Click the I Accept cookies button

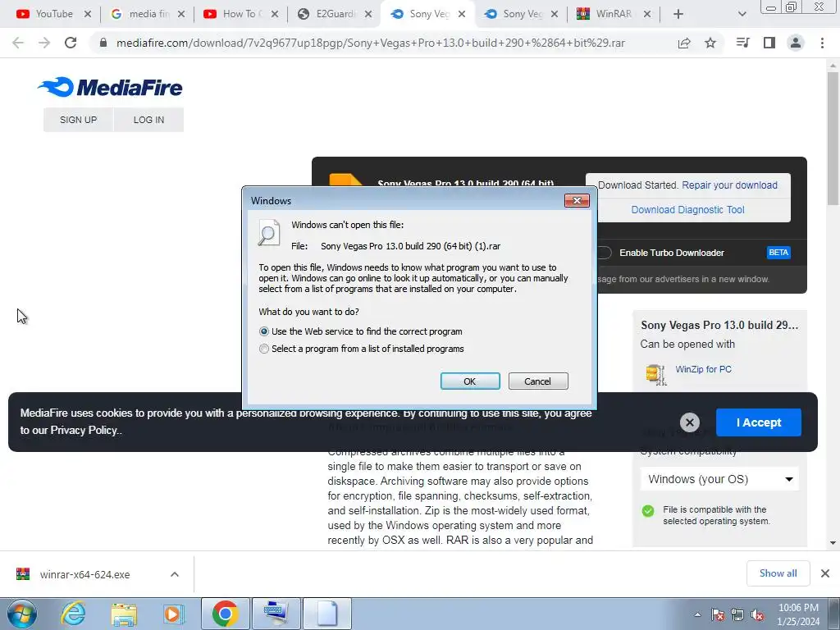coord(759,422)
